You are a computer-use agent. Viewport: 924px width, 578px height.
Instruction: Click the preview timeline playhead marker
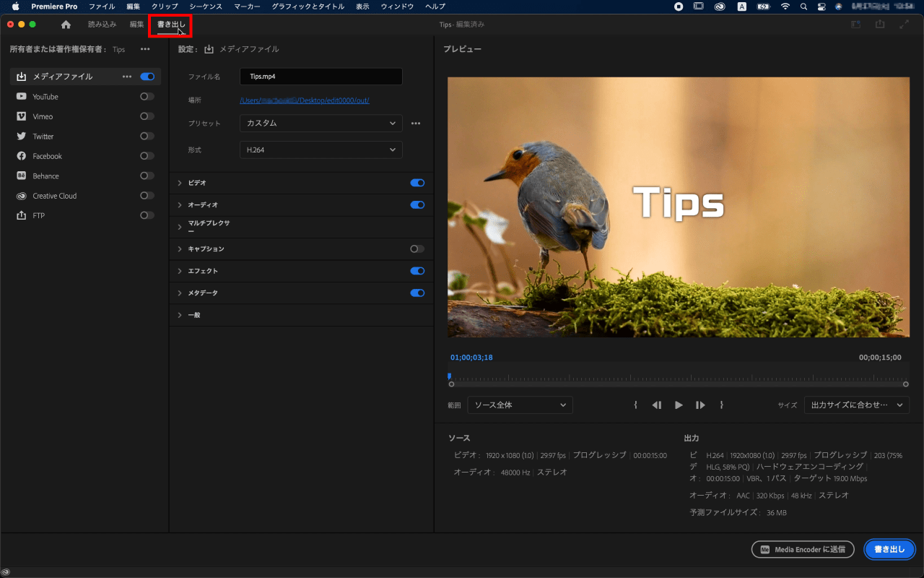449,376
